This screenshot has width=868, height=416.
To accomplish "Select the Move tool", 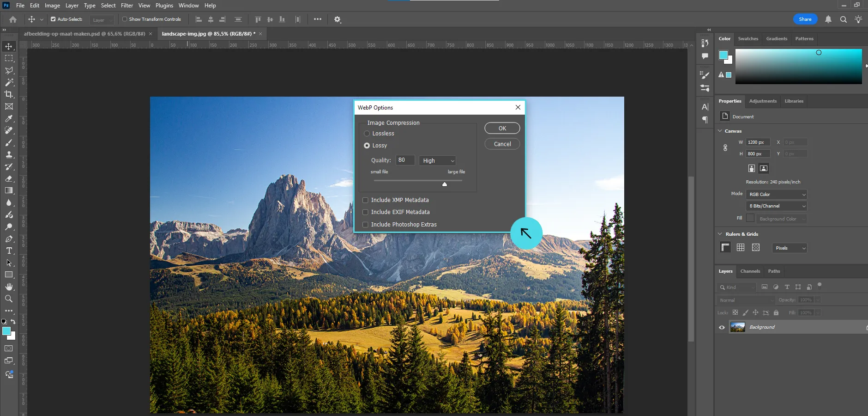I will pos(9,46).
